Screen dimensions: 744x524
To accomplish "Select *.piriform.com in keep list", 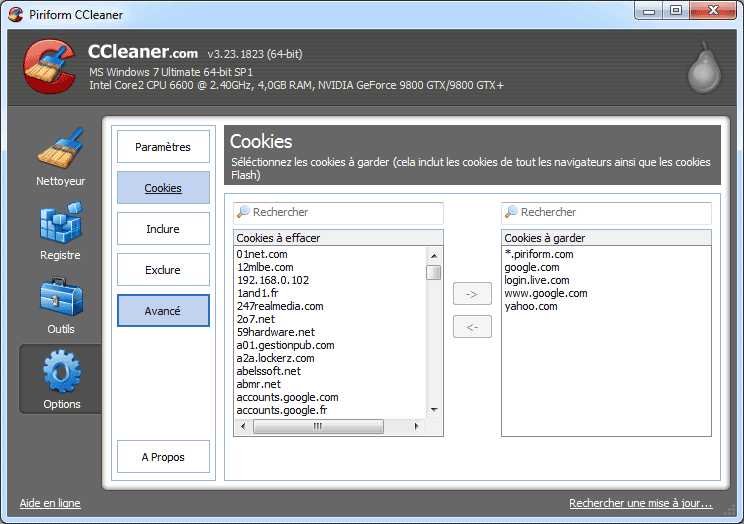I will click(x=539, y=254).
